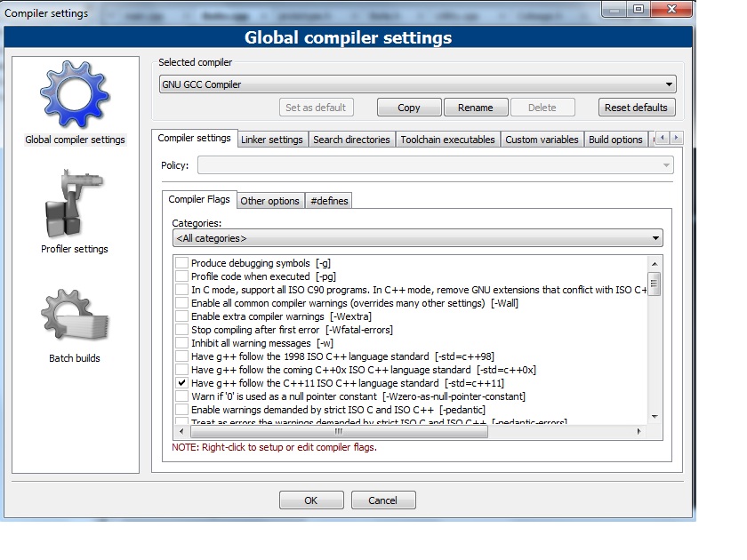Image resolution: width=747 pixels, height=560 pixels.
Task: Click flags list scroll down arrow
Action: (655, 416)
